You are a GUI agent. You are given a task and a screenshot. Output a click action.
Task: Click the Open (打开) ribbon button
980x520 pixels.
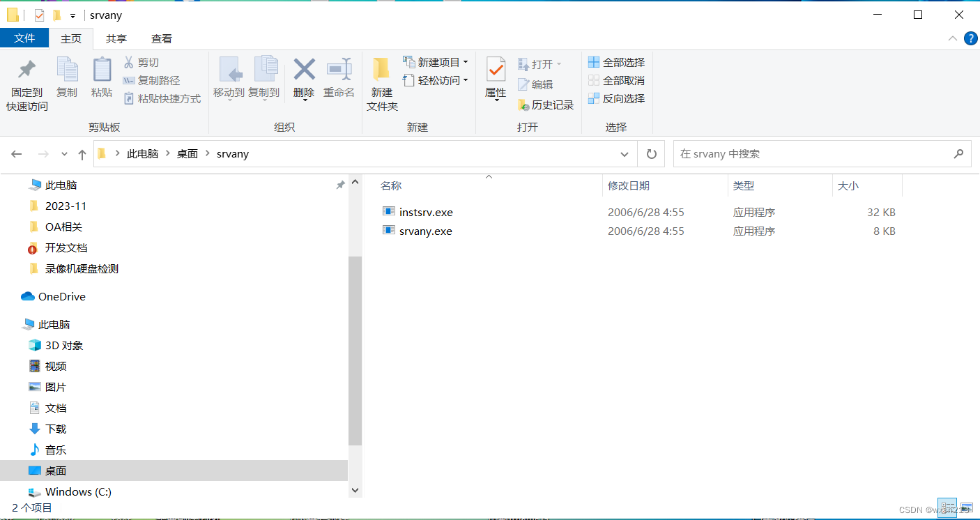point(539,64)
